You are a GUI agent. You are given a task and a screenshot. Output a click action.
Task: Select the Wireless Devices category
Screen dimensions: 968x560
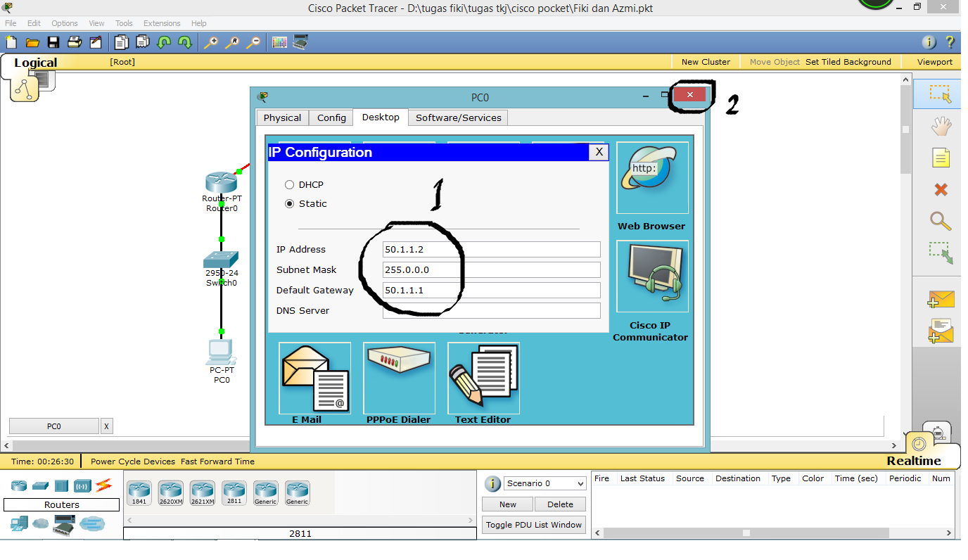(83, 485)
